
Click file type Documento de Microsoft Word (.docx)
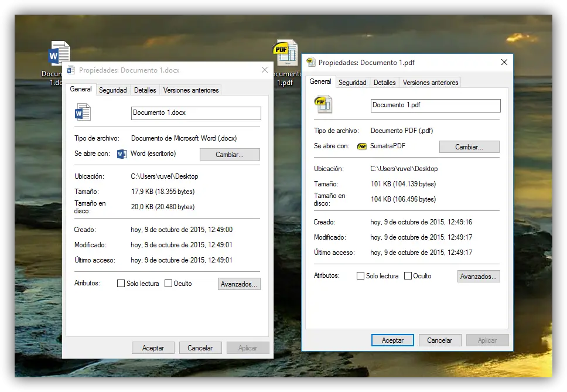click(184, 138)
